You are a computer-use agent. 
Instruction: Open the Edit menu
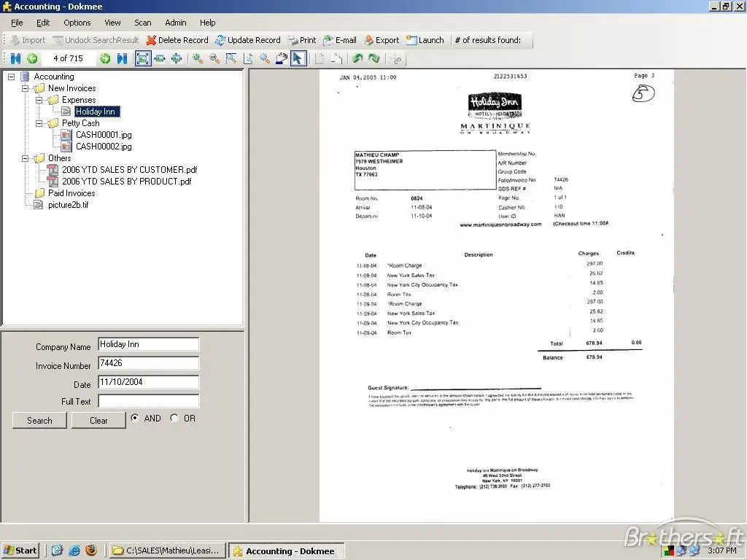coord(43,23)
